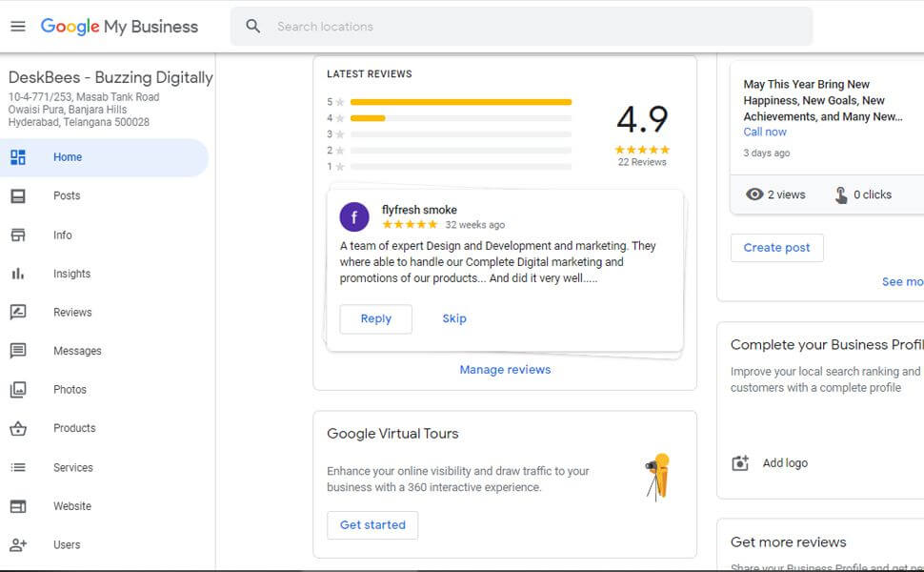924x572 pixels.
Task: Click the Messages chat icon
Action: point(18,351)
